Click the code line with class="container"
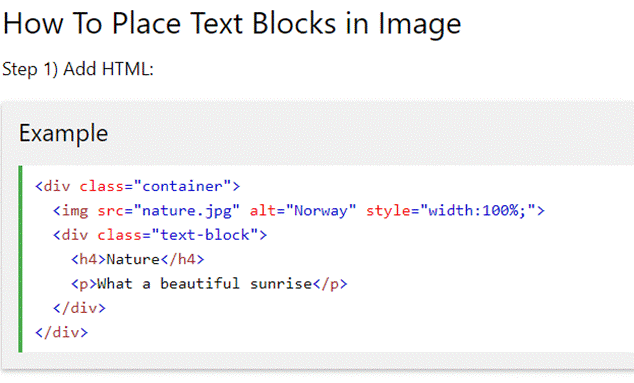 (137, 186)
